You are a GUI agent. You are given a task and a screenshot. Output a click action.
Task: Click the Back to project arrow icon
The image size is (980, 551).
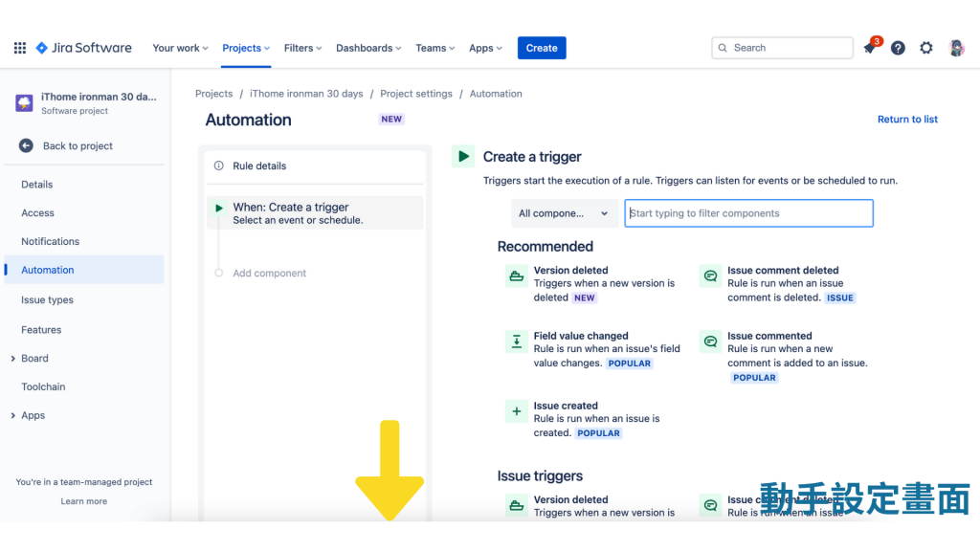click(x=26, y=145)
